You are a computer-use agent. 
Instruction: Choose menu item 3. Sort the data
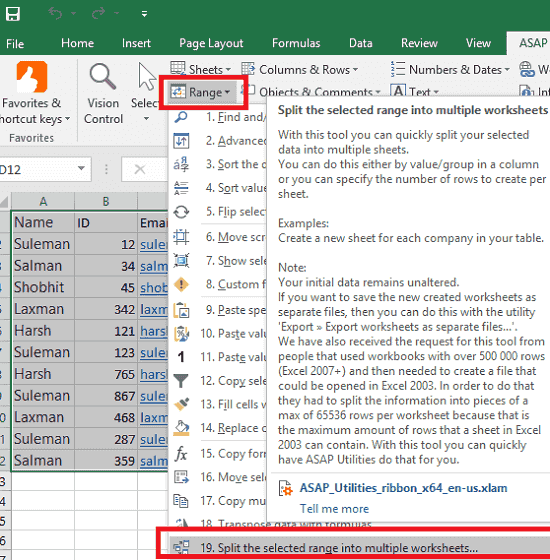pos(218,164)
